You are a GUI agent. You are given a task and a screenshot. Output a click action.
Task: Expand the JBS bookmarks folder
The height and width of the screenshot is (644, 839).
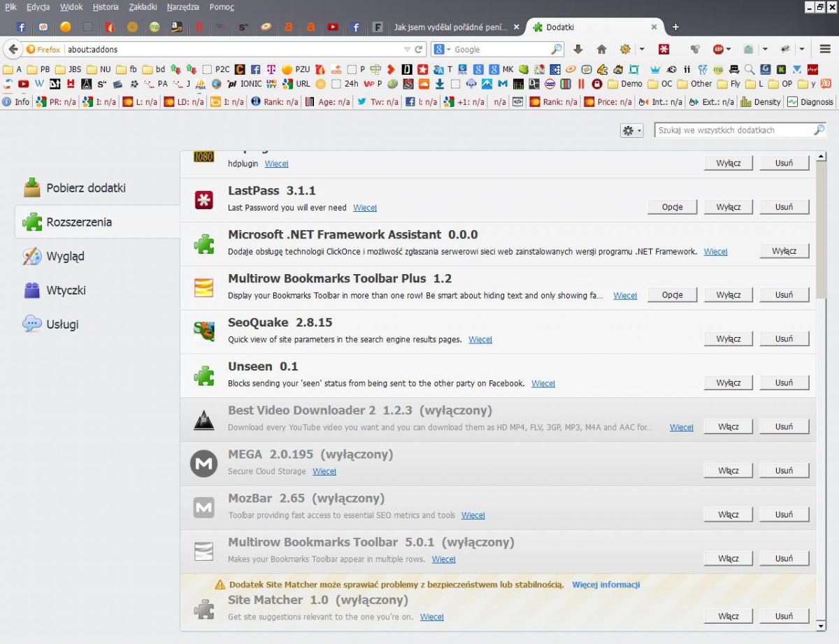pyautogui.click(x=69, y=69)
